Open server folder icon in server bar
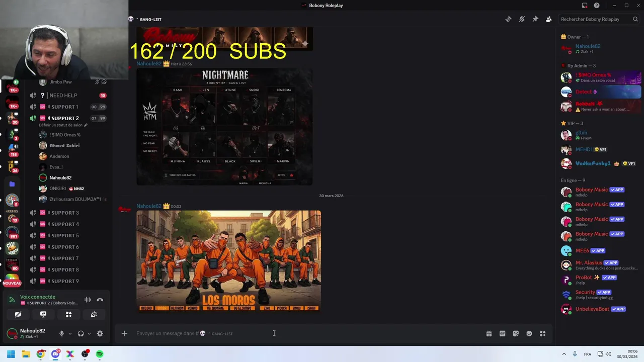Image resolution: width=644 pixels, height=362 pixels. click(12, 184)
